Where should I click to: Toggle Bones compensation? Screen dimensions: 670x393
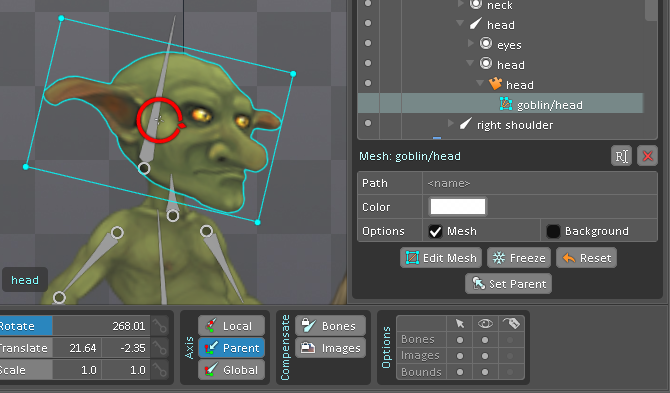click(x=330, y=326)
